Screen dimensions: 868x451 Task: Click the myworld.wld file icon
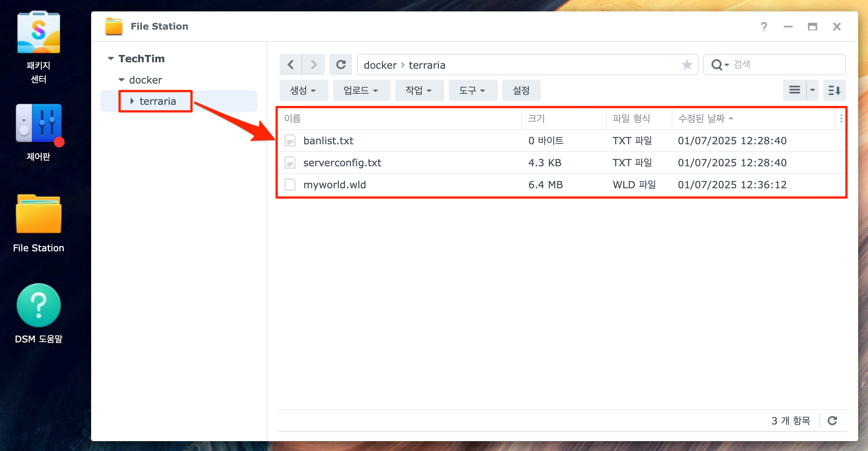(x=290, y=185)
